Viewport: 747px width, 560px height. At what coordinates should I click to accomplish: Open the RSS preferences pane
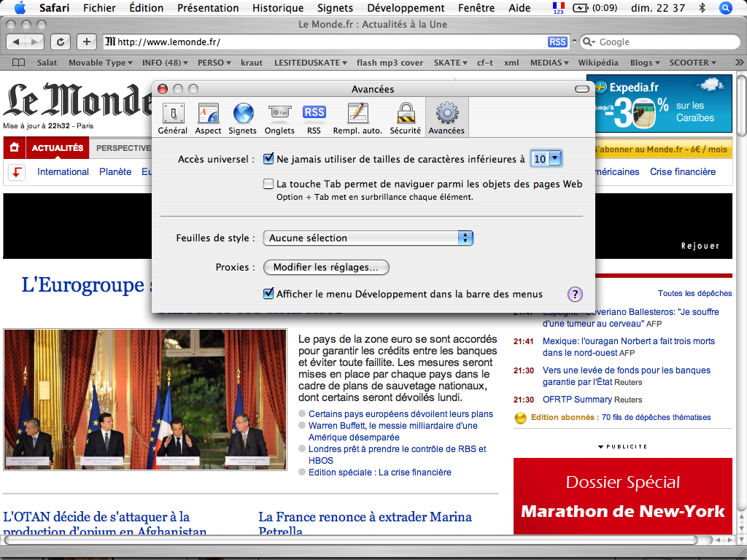[314, 118]
